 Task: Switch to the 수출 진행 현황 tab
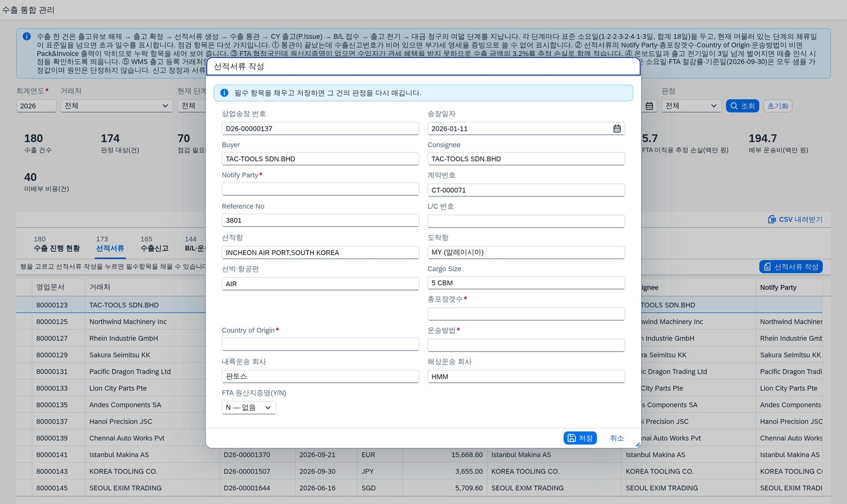[x=57, y=244]
